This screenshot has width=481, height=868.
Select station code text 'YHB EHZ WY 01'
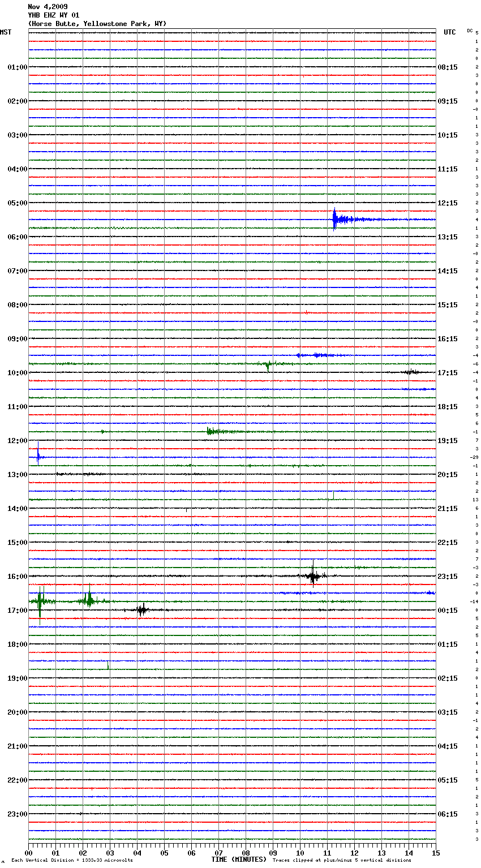click(54, 15)
